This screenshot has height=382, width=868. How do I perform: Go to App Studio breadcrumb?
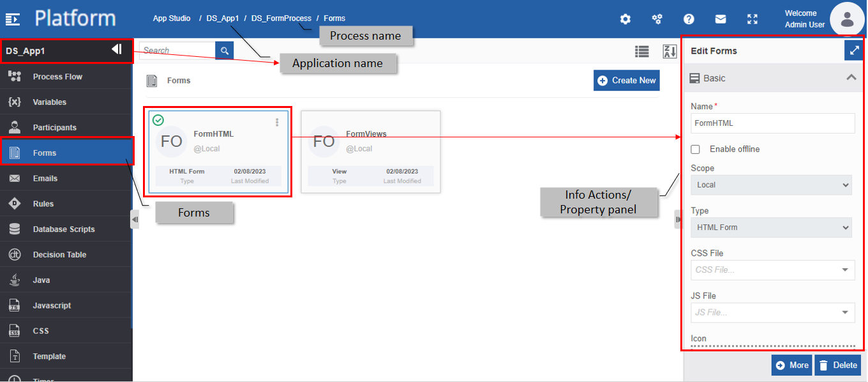pos(172,19)
